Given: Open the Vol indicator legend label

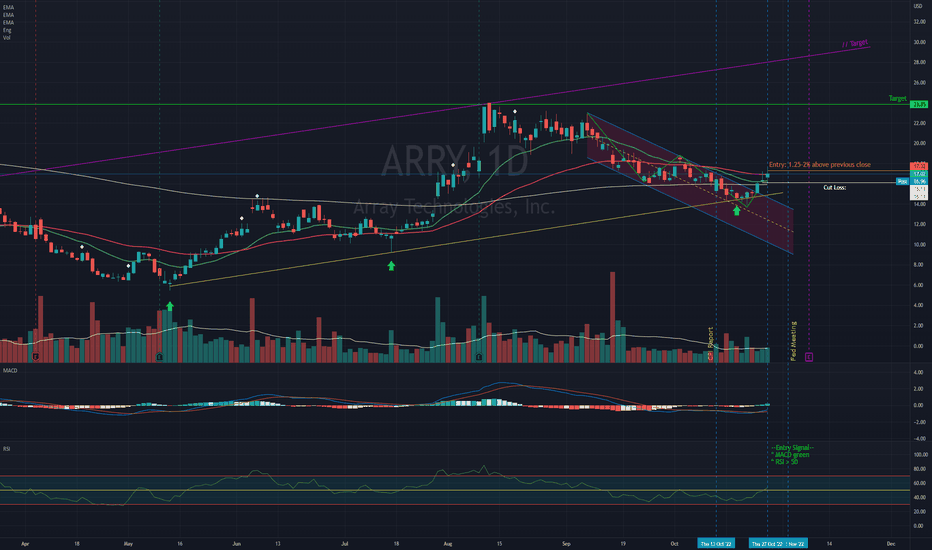Looking at the screenshot, I should coord(7,37).
